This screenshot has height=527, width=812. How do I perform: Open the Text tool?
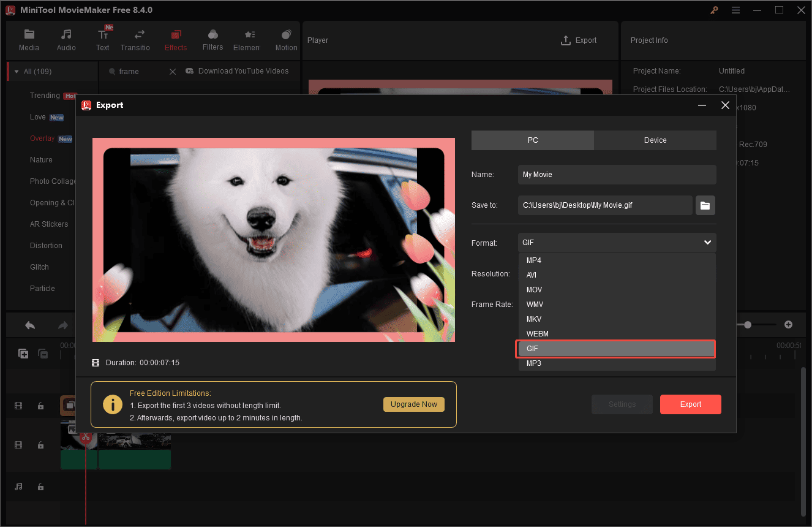[x=102, y=39]
